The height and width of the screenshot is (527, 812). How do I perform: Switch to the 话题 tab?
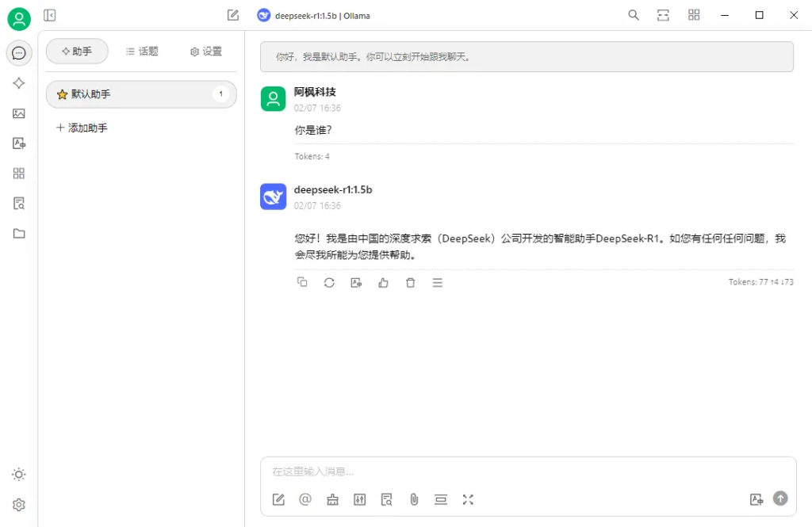142,52
